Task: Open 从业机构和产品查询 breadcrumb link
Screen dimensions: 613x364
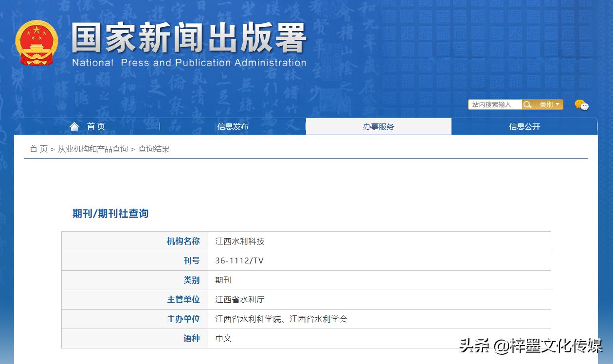Action: tap(92, 149)
